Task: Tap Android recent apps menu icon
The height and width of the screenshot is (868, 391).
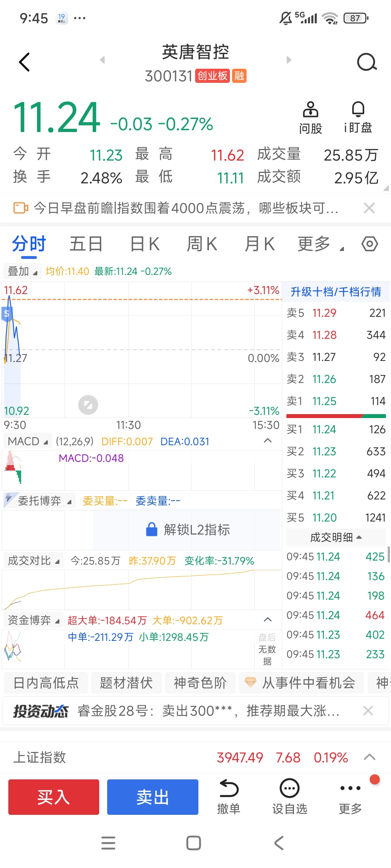Action: coord(108,843)
